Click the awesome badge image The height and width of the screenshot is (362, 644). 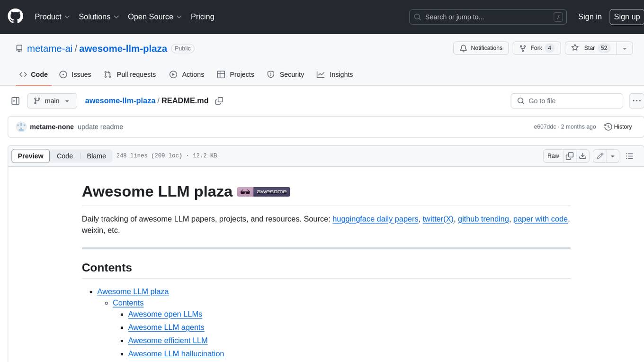263,192
